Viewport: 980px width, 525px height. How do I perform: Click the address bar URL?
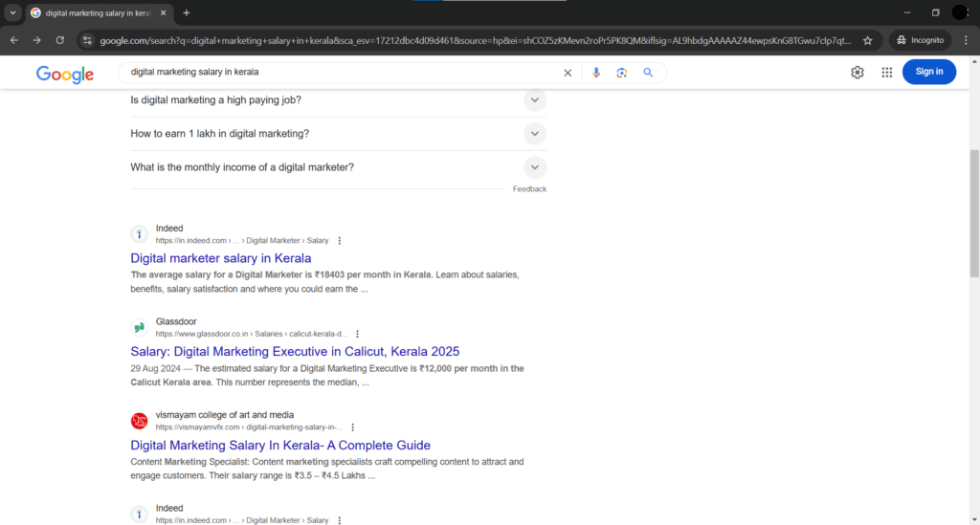coord(475,40)
